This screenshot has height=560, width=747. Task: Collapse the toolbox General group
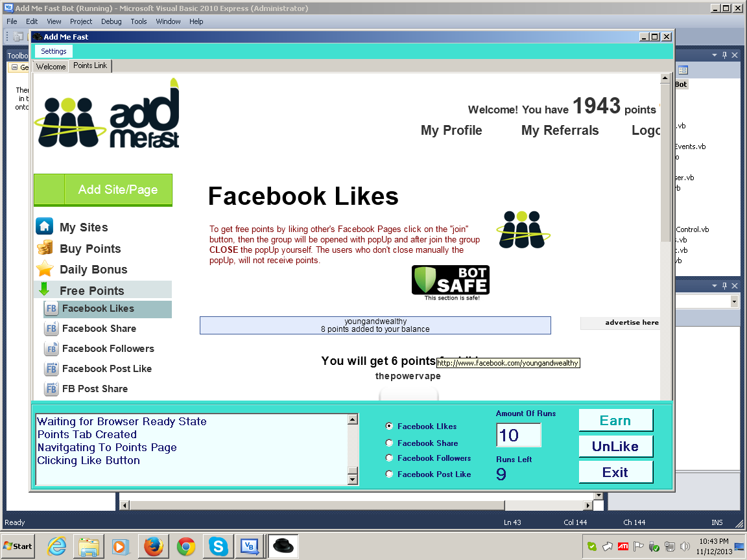click(x=15, y=67)
